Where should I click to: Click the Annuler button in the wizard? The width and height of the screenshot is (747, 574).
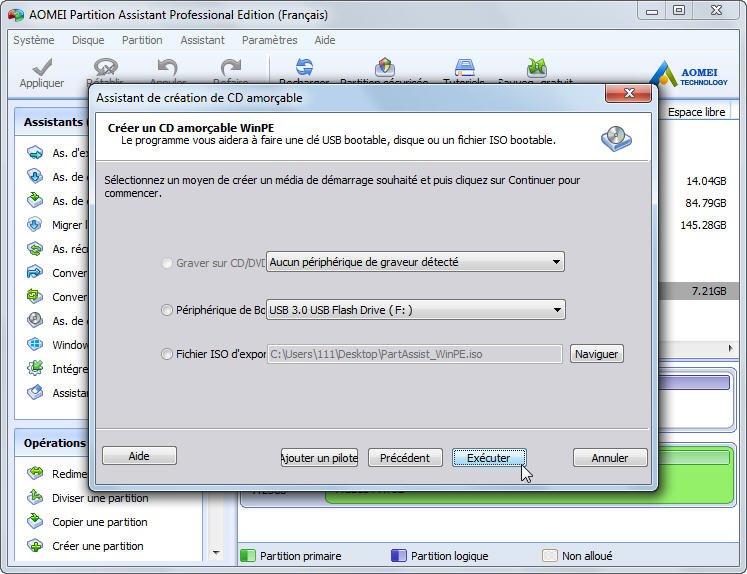pos(610,458)
